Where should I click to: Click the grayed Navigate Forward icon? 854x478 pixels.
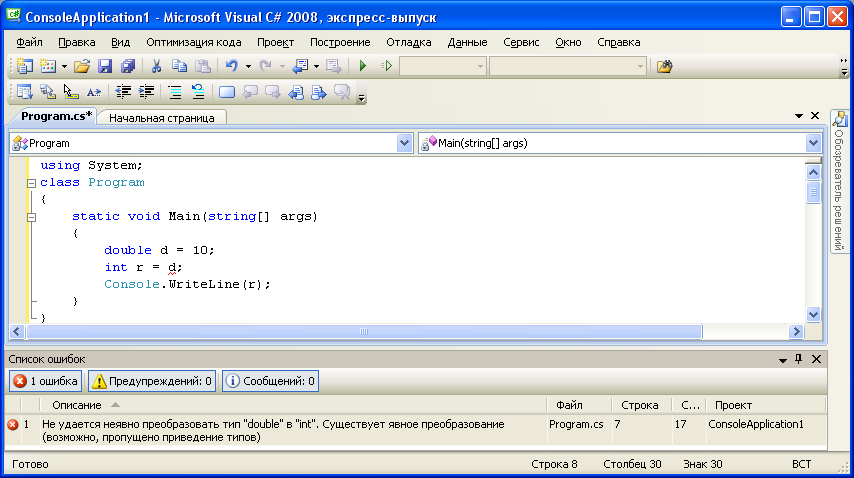[333, 66]
